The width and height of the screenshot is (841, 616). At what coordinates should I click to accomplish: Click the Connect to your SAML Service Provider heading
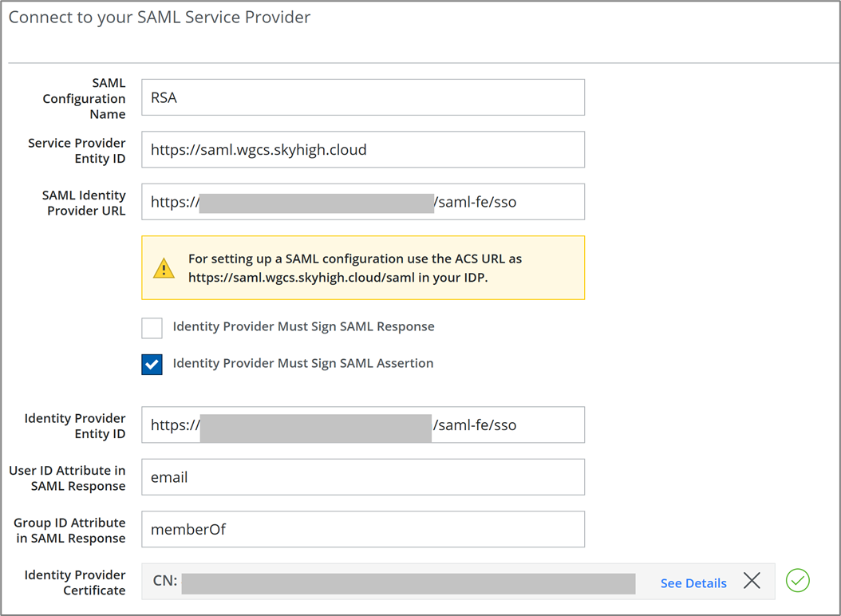click(160, 18)
